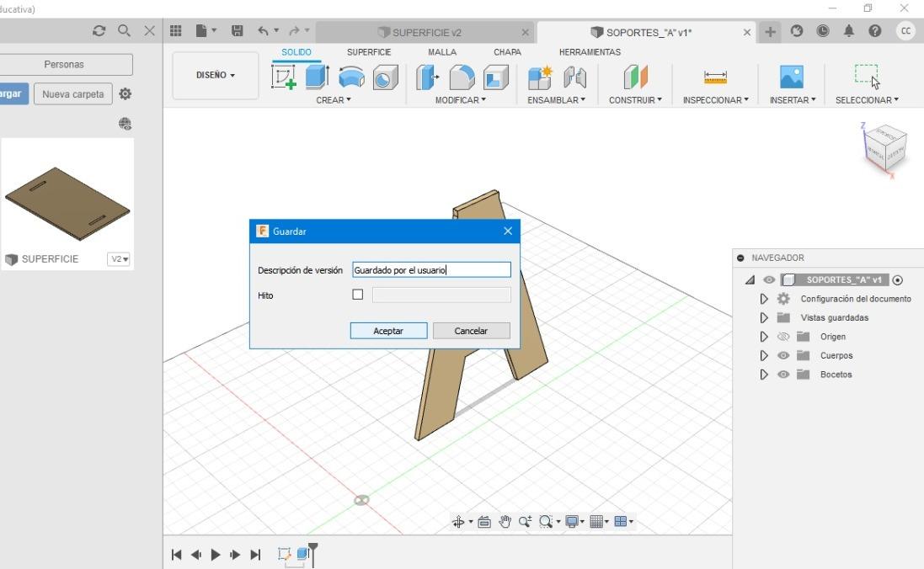Open the extensions icon in top bar
The image size is (924, 569).
point(797,30)
